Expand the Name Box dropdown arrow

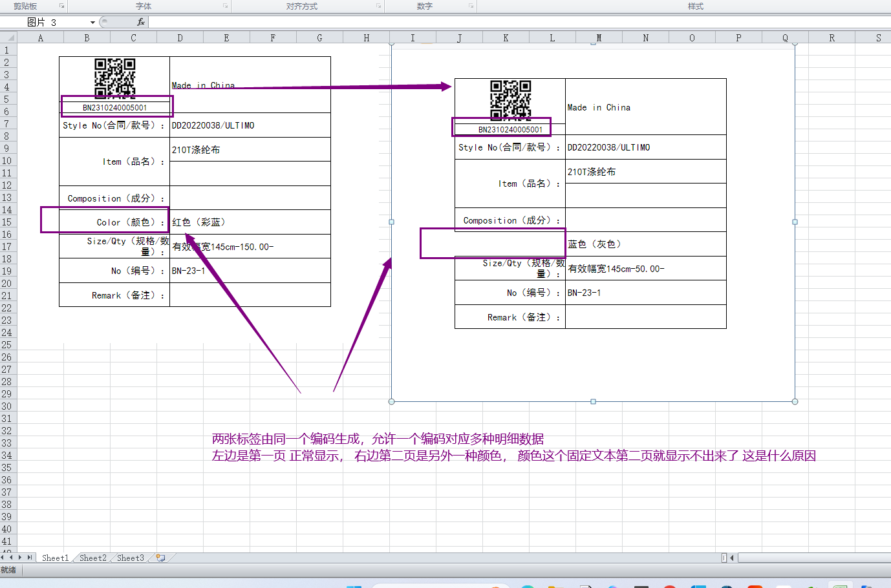point(92,23)
